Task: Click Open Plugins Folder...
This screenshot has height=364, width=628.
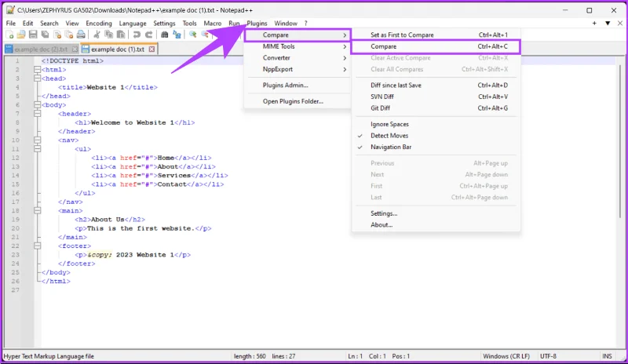Action: click(298, 101)
